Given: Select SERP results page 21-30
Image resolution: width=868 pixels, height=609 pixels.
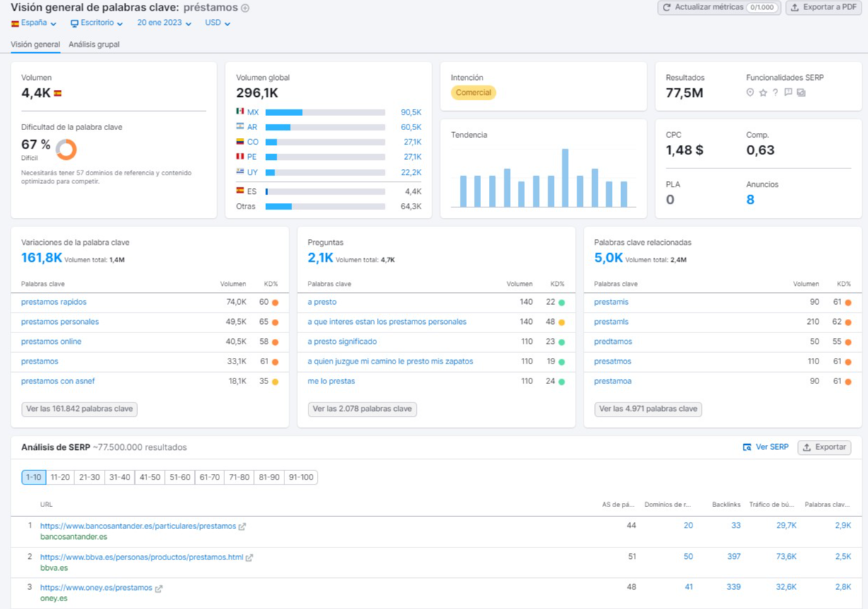Looking at the screenshot, I should [89, 477].
